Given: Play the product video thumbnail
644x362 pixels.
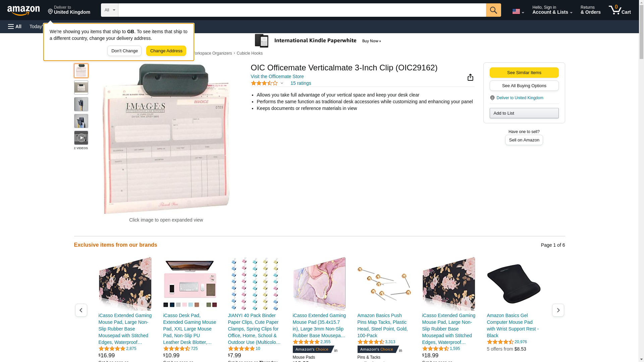Looking at the screenshot, I should point(81,138).
